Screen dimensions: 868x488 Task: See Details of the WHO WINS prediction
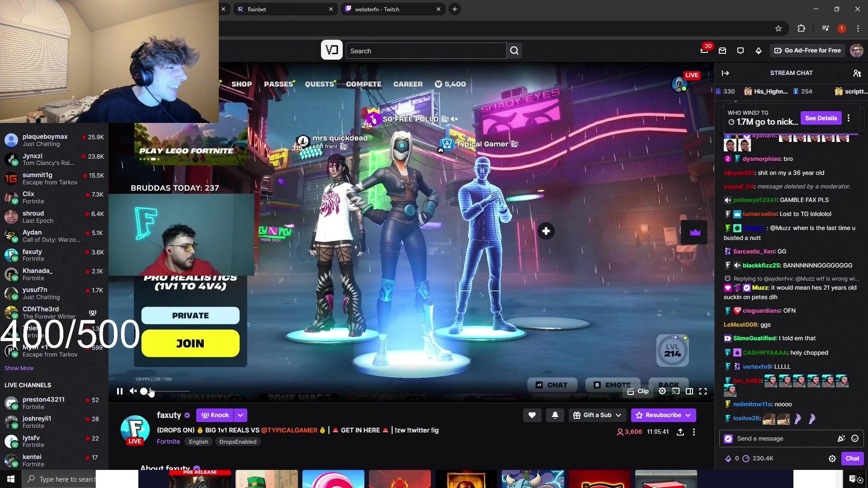pyautogui.click(x=821, y=118)
